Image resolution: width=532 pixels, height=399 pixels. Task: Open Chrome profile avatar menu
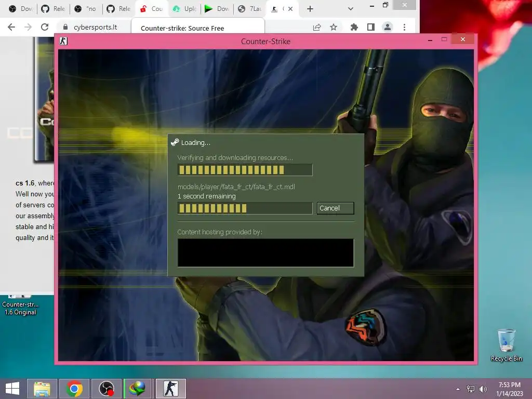point(387,27)
